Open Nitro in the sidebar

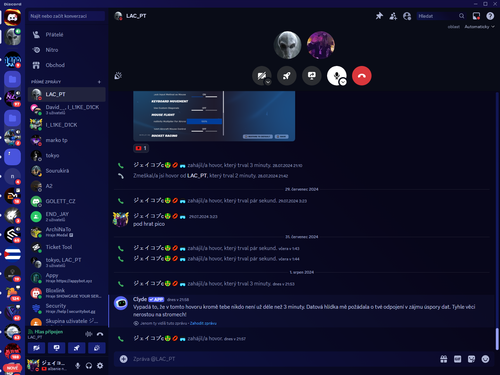tap(67, 50)
